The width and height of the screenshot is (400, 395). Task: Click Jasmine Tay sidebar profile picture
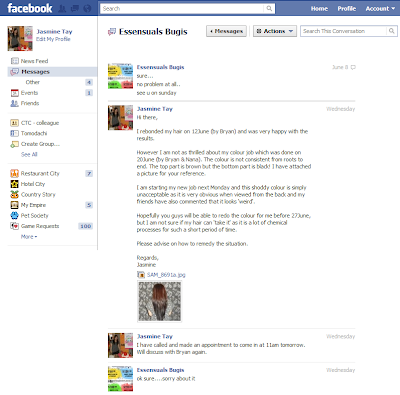(x=20, y=38)
